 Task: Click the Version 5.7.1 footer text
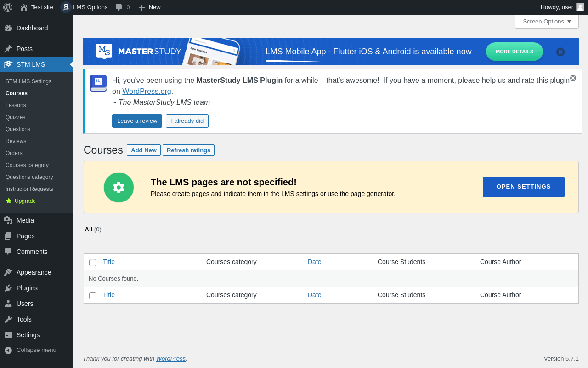(x=561, y=358)
